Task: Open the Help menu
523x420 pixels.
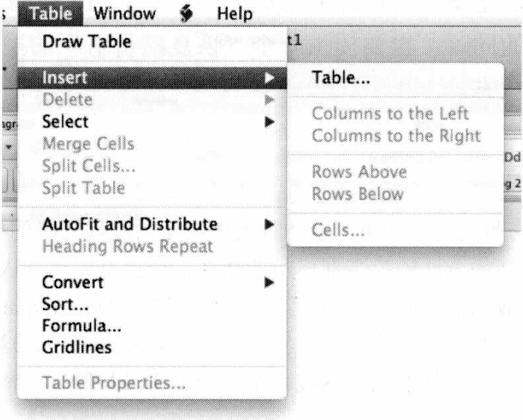Action: [x=234, y=14]
